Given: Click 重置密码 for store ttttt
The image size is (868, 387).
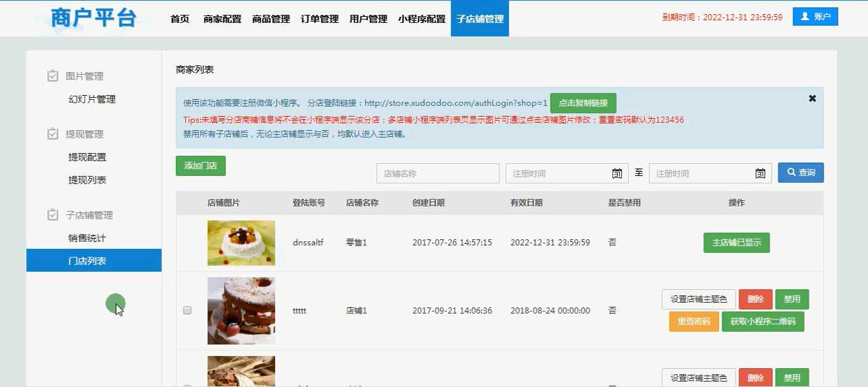Looking at the screenshot, I should pos(693,322).
